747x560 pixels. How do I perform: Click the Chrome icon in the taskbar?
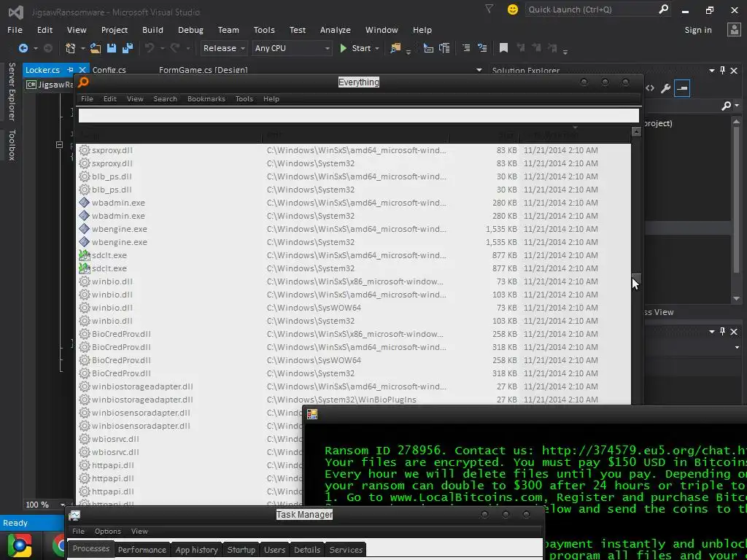(20, 545)
